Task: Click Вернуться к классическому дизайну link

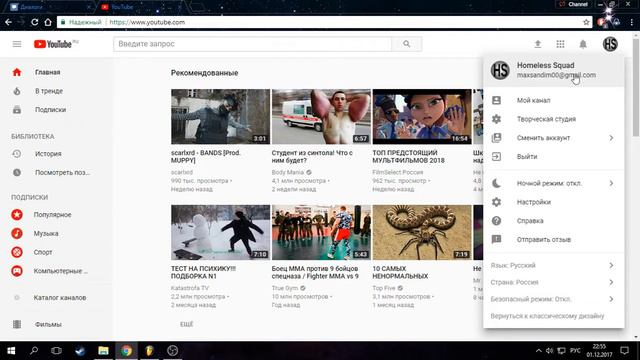Action: point(547,316)
